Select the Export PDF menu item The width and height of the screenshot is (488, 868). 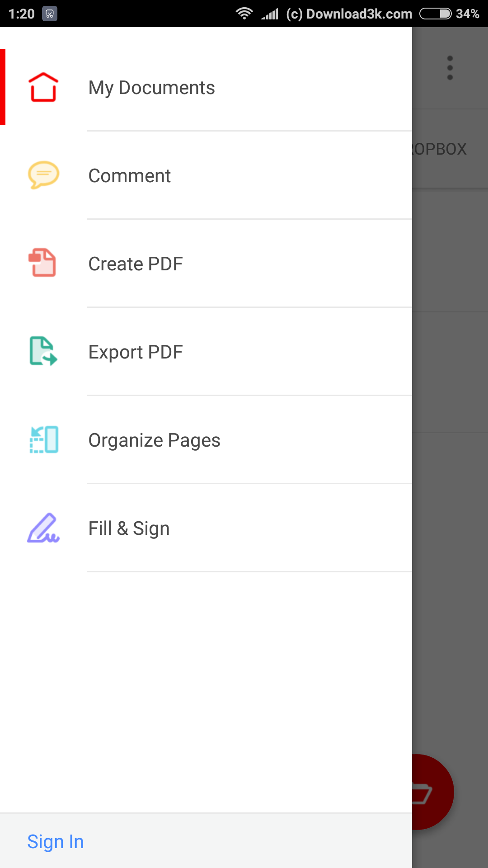point(136,351)
